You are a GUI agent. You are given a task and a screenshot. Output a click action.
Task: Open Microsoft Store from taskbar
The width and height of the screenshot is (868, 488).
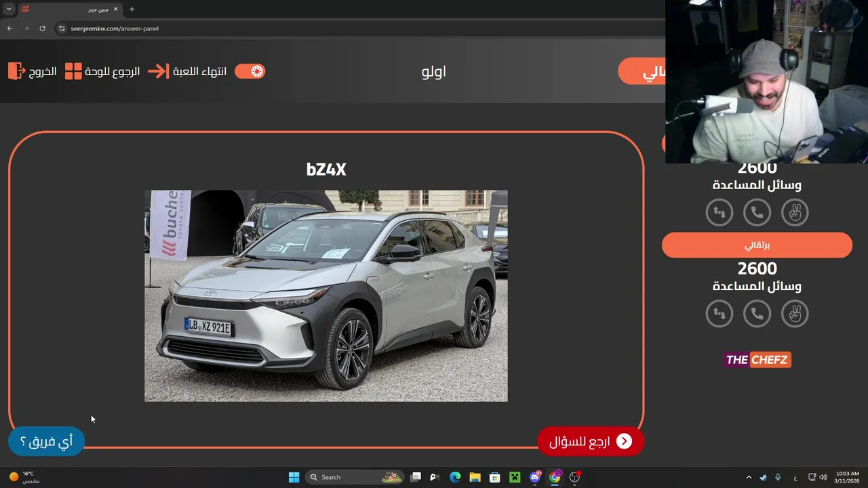(495, 477)
